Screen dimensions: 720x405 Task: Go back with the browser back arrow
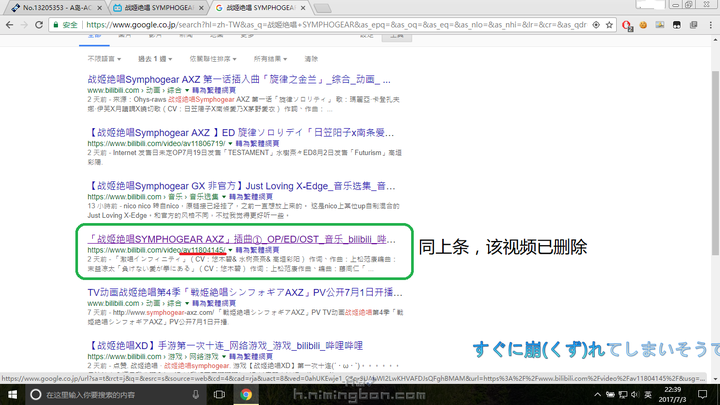pos(10,25)
